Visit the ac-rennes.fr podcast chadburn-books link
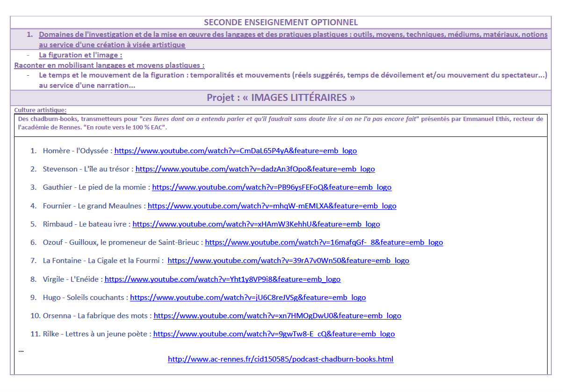 tap(281, 359)
